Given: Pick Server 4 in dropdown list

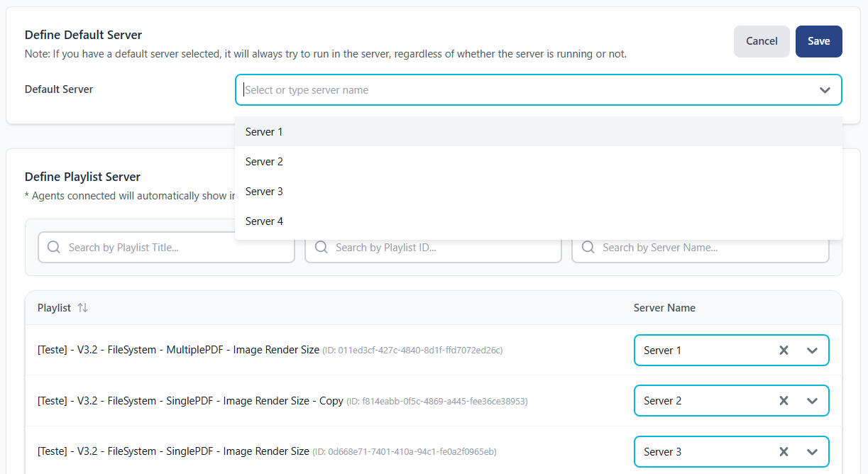Looking at the screenshot, I should pos(539,221).
